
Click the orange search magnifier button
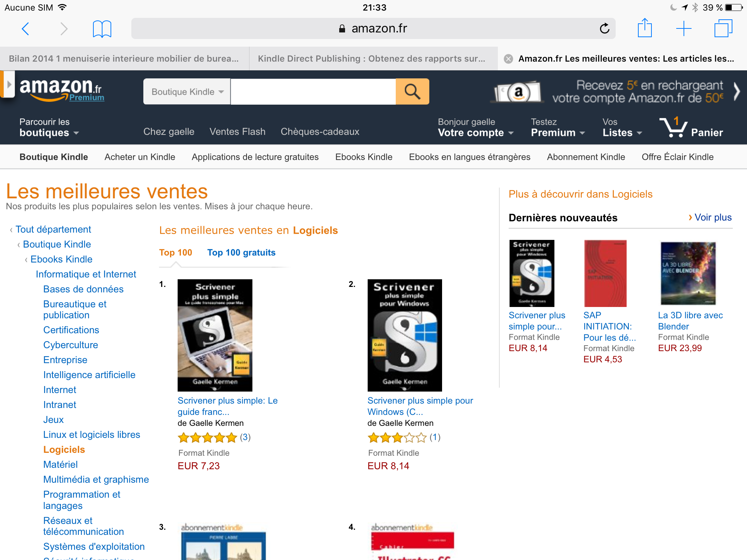click(x=412, y=92)
